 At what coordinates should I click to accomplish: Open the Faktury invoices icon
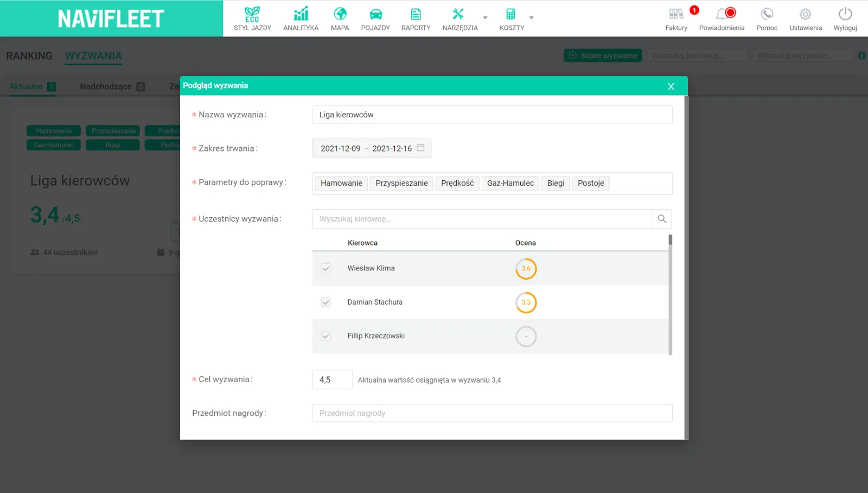coord(676,14)
